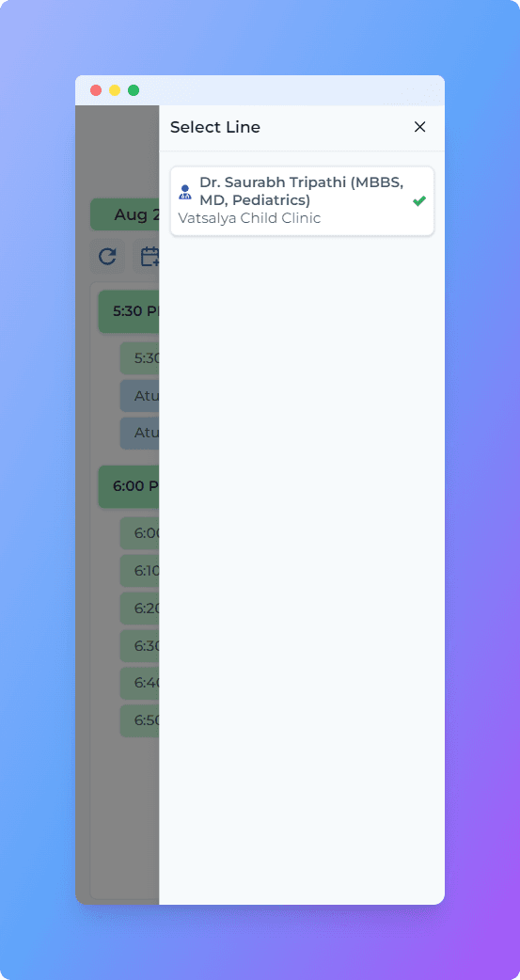Click the refresh icon behind overlay

tap(107, 256)
